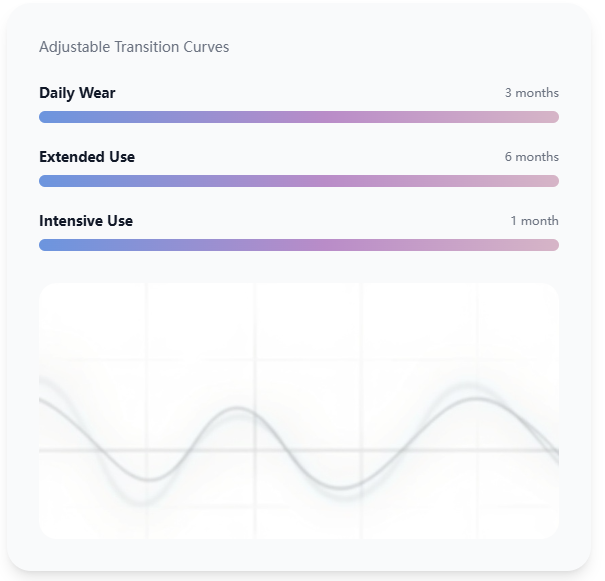
Task: Click the 1 month duration text
Action: (534, 221)
